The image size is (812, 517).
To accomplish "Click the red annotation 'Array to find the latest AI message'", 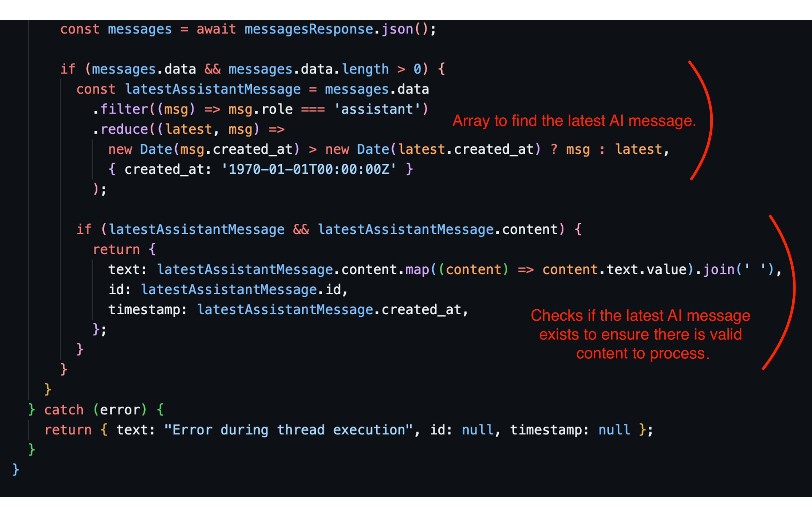I will [574, 121].
